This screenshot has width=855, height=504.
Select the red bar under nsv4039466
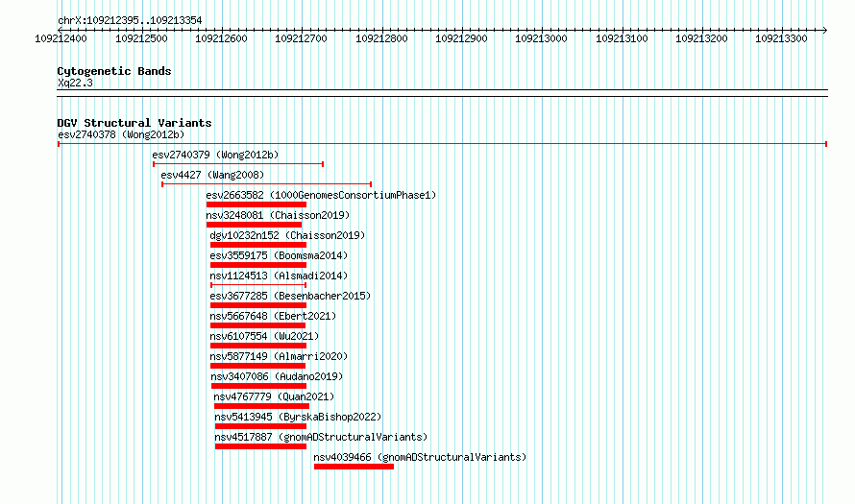point(354,467)
